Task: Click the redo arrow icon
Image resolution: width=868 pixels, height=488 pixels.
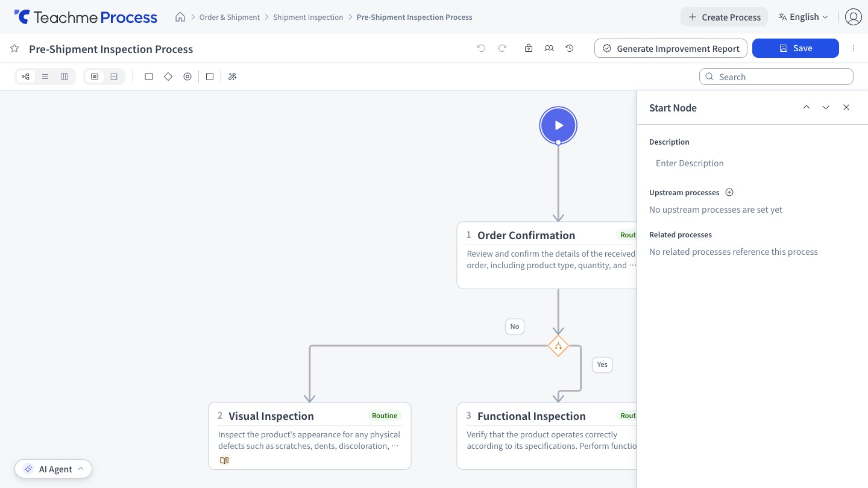Action: 502,48
